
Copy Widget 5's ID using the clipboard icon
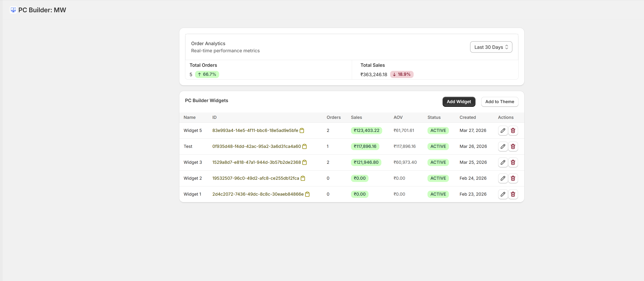tap(302, 130)
